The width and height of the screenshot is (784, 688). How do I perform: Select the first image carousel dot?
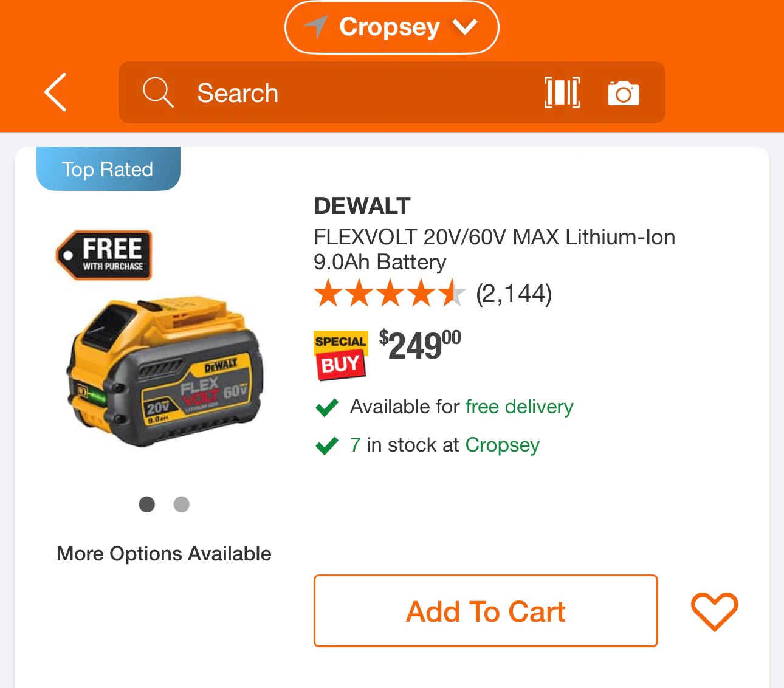[x=147, y=504]
